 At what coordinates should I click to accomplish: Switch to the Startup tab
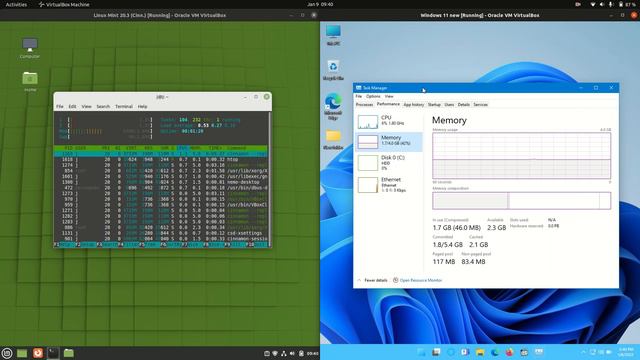click(x=434, y=104)
